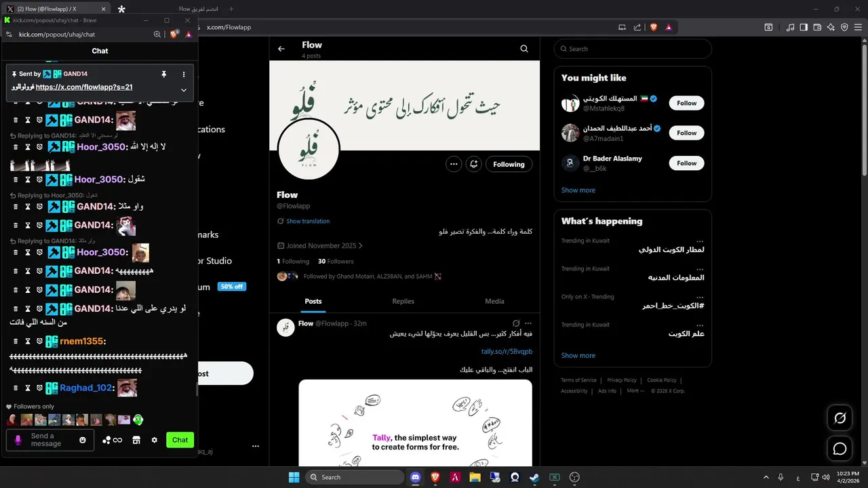Open the emoji picker in chat input
The image size is (868, 488).
point(83,440)
